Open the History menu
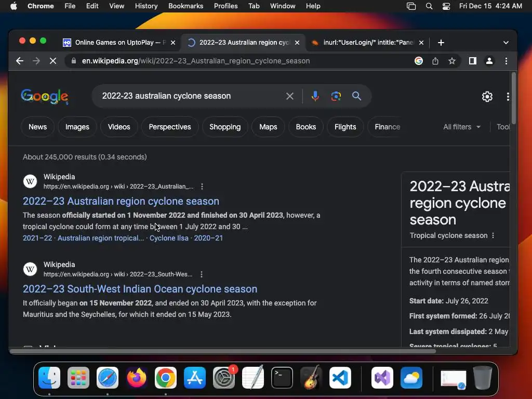532x399 pixels. coord(146,6)
